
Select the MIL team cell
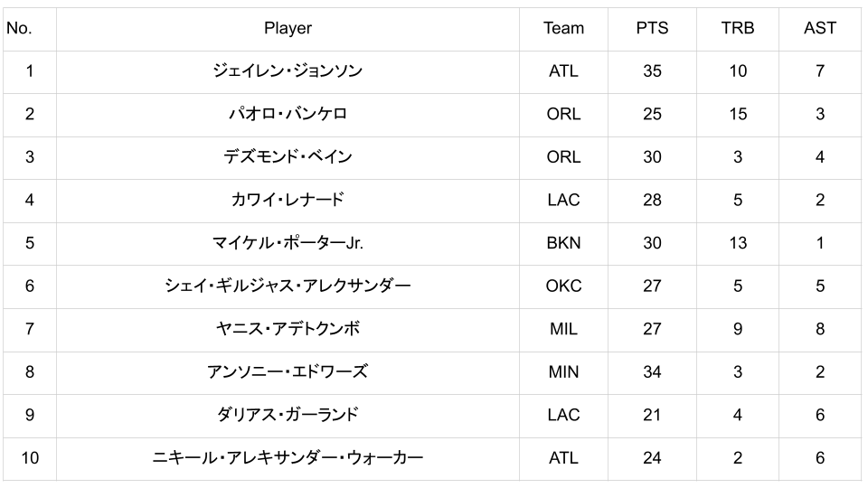click(x=563, y=329)
